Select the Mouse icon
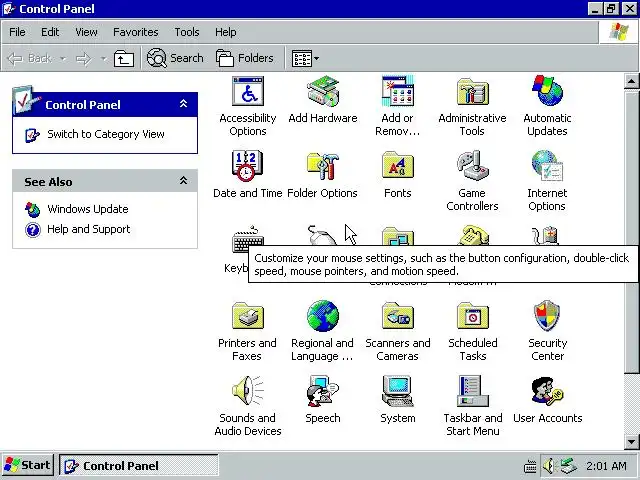Image resolution: width=640 pixels, height=480 pixels. (x=322, y=236)
